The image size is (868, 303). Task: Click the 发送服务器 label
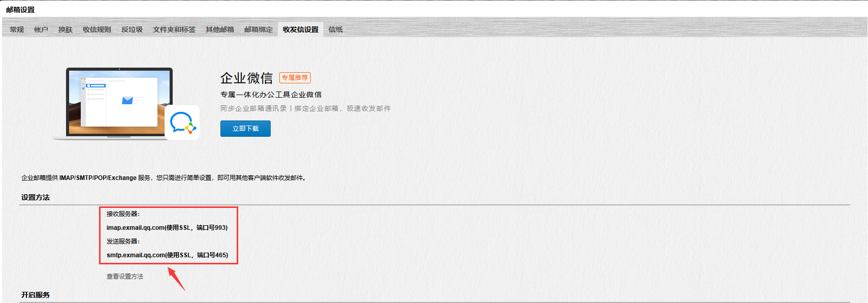[x=123, y=241]
